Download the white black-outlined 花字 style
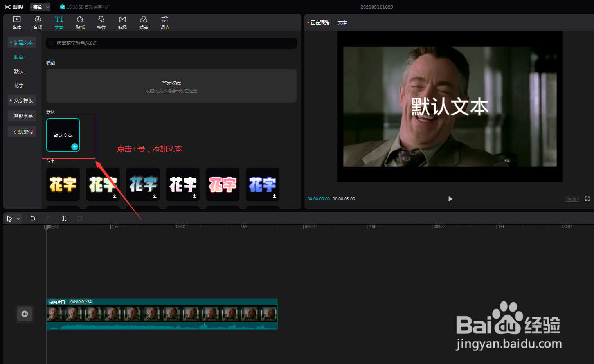 click(194, 196)
